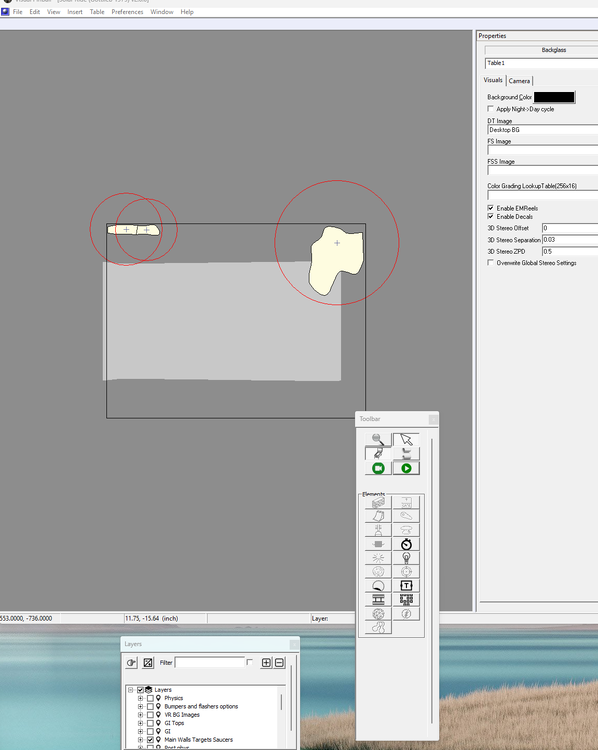Uncheck Enable Decals

tap(490, 217)
